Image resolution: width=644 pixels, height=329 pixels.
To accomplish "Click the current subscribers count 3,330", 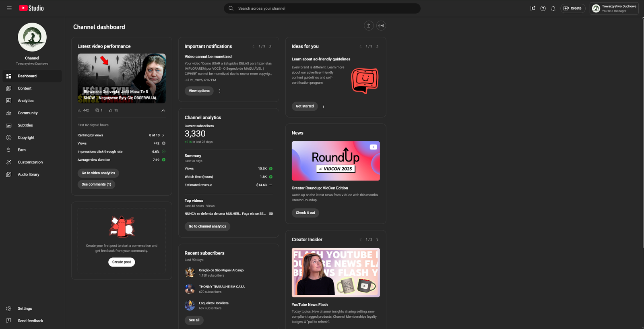I will 195,134.
